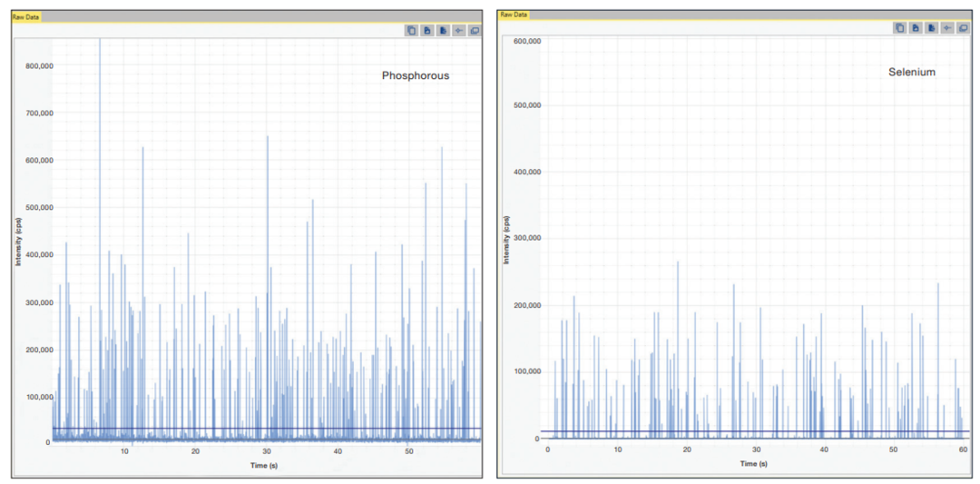Click the copy icon in the Selenium panel

click(x=899, y=28)
